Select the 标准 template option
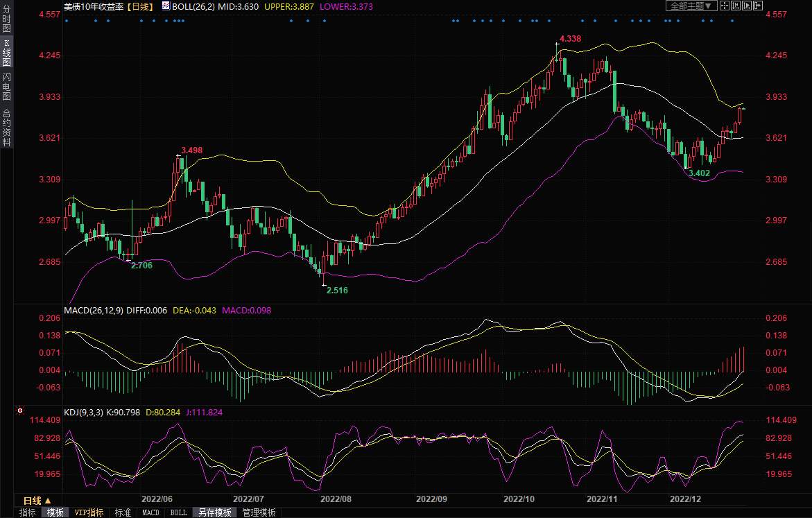 (x=123, y=513)
